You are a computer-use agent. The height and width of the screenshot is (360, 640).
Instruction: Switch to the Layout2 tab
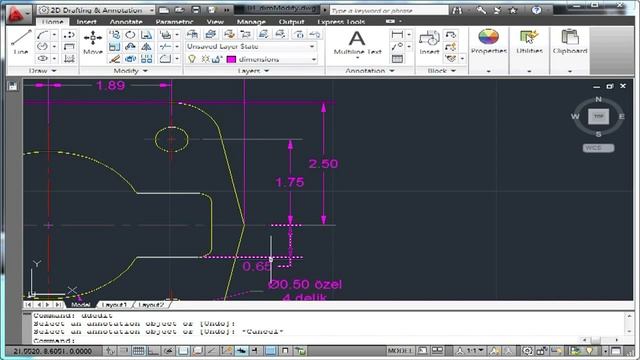click(x=151, y=304)
